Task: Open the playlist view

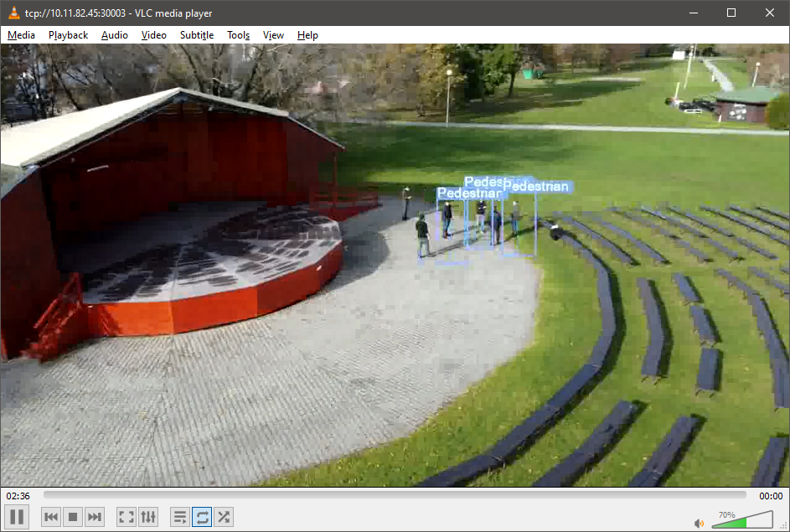Action: pyautogui.click(x=180, y=517)
